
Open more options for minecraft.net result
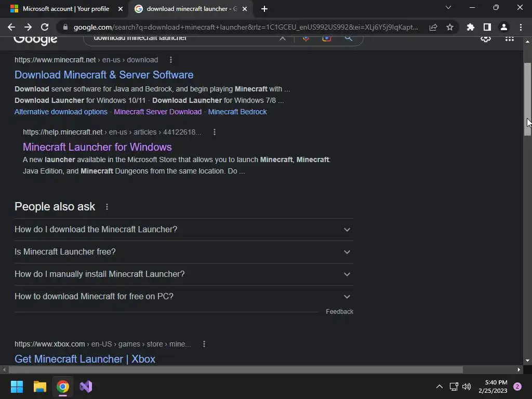coord(170,60)
